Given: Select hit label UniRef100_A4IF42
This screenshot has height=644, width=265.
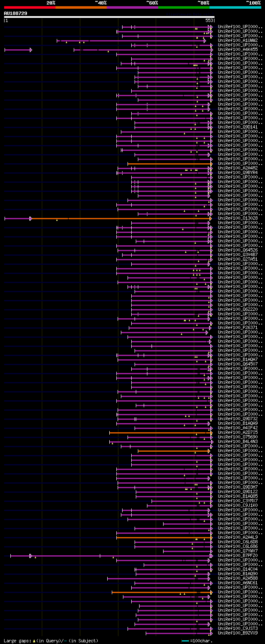Looking at the screenshot, I should pyautogui.click(x=238, y=428).
